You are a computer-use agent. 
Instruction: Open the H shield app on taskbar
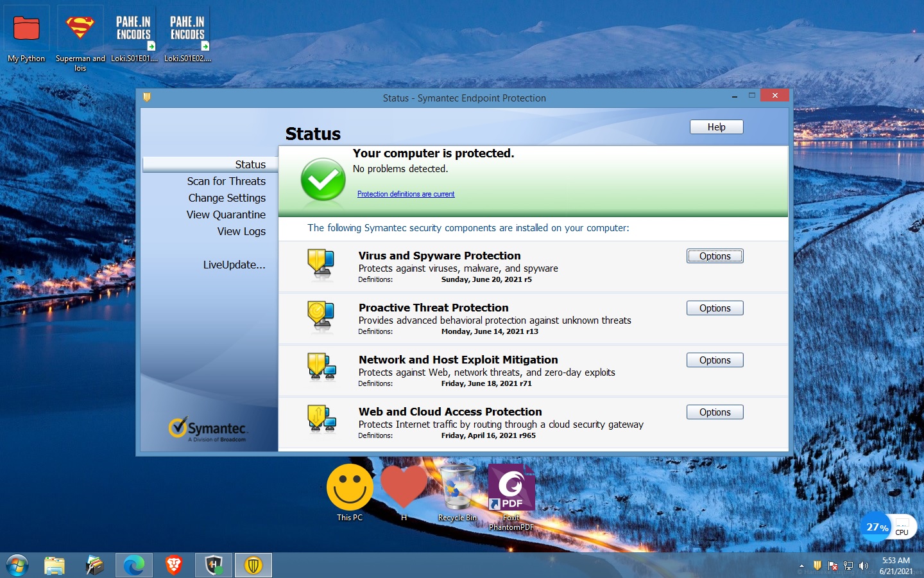[214, 566]
